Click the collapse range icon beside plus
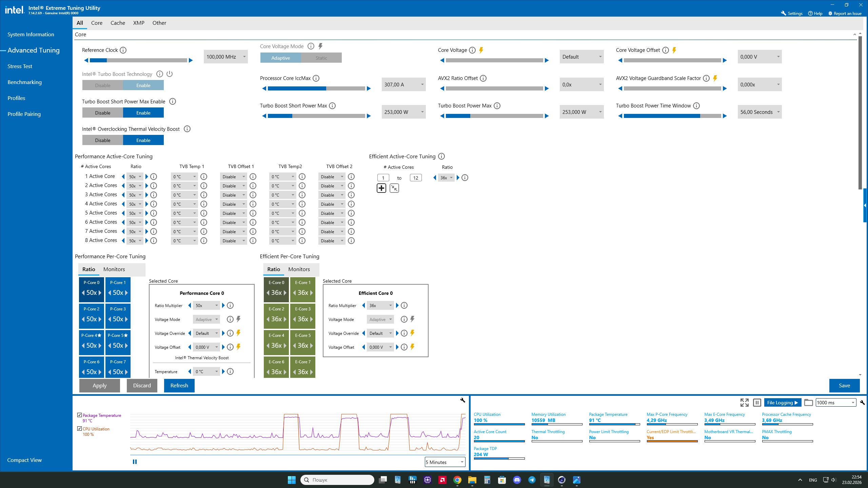The height and width of the screenshot is (488, 868). (x=394, y=188)
